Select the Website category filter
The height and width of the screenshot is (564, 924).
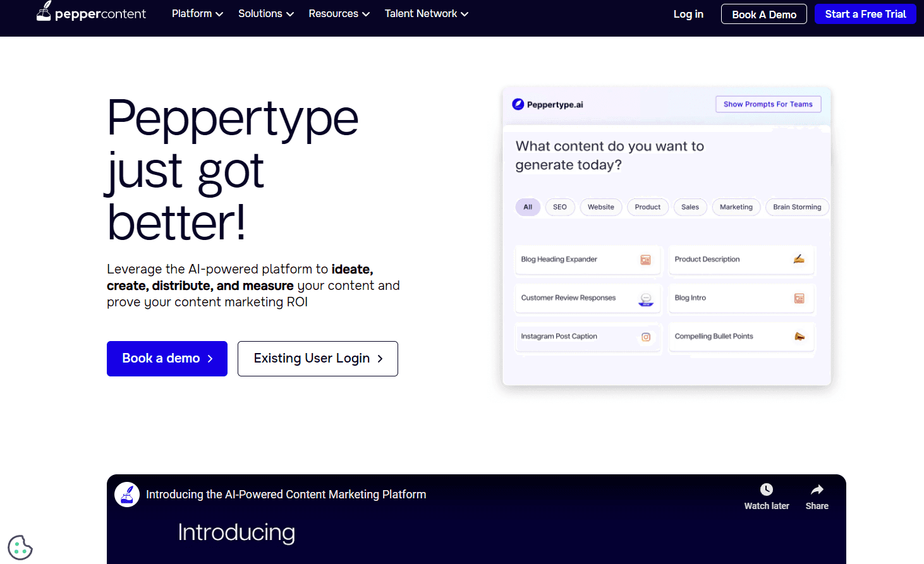(601, 207)
